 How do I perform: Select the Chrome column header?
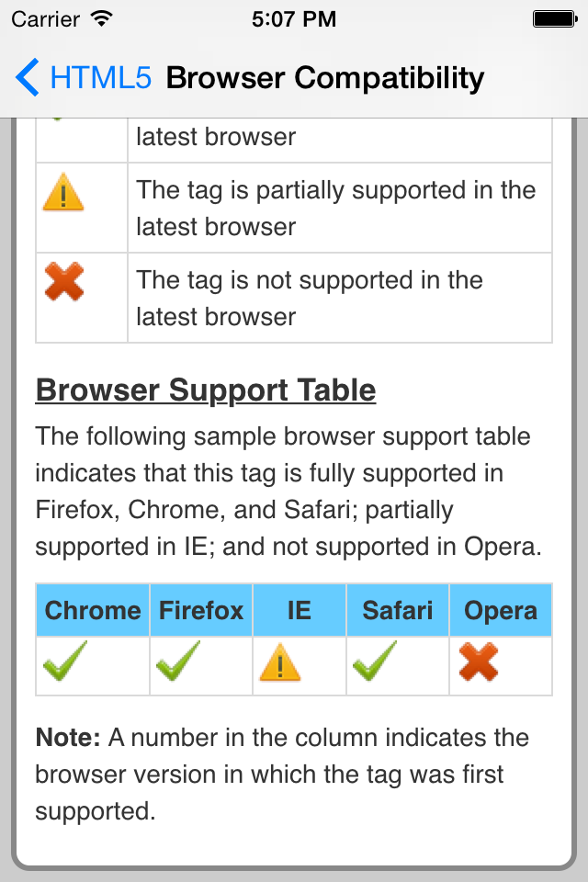click(x=93, y=610)
